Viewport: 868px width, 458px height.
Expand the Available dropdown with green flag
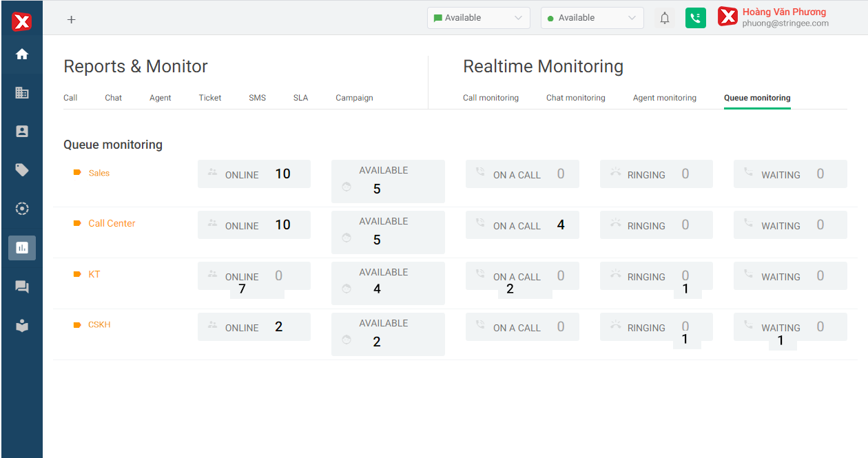(478, 18)
